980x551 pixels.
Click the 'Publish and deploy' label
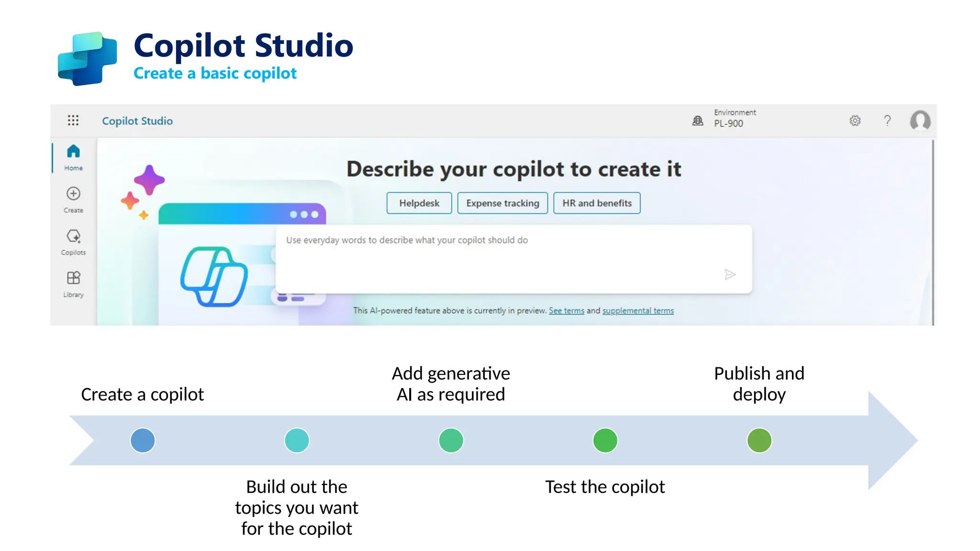tap(759, 384)
